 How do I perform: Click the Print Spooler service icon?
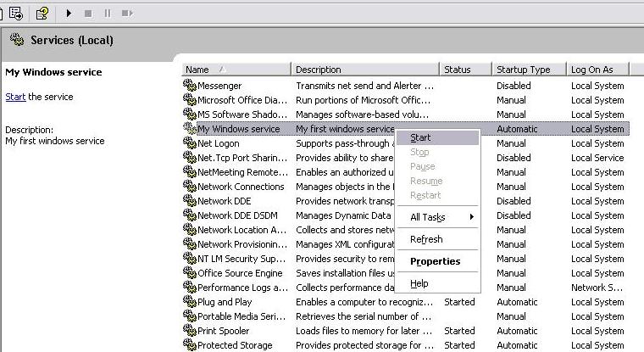(x=189, y=330)
